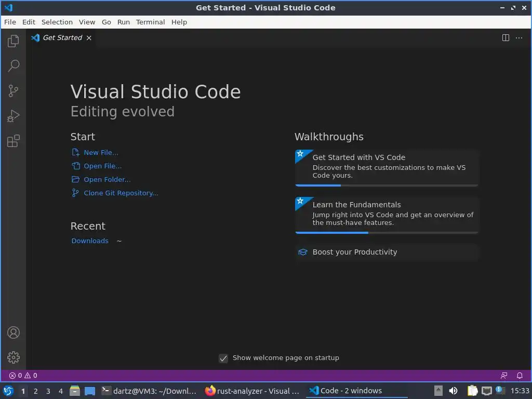Viewport: 532px width, 399px height.
Task: Click the VS Code logo in title bar
Action: (8, 7)
